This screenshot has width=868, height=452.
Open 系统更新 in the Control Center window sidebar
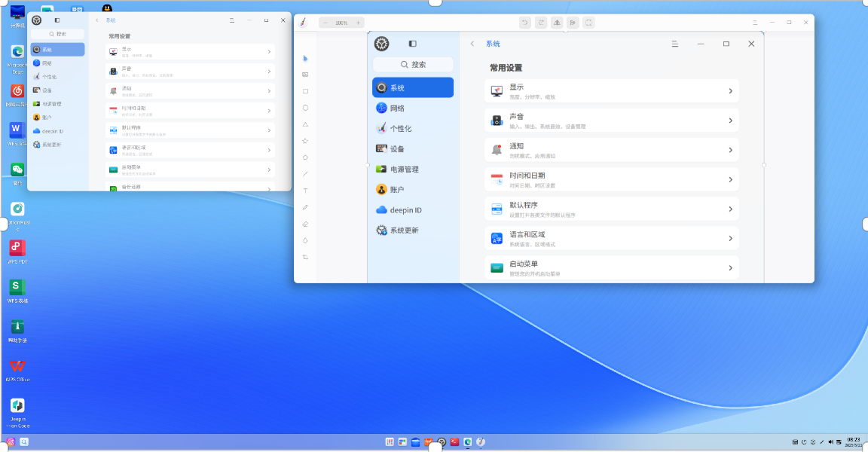click(57, 145)
